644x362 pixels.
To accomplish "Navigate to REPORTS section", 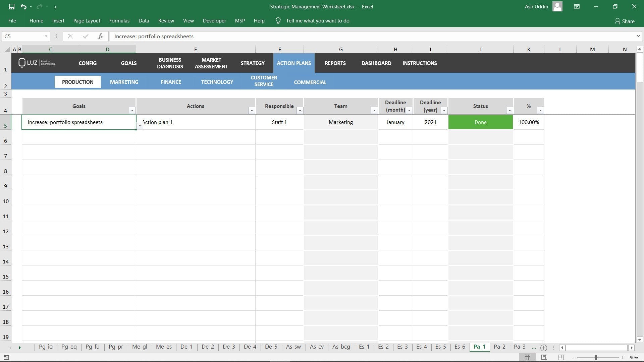I will click(335, 63).
